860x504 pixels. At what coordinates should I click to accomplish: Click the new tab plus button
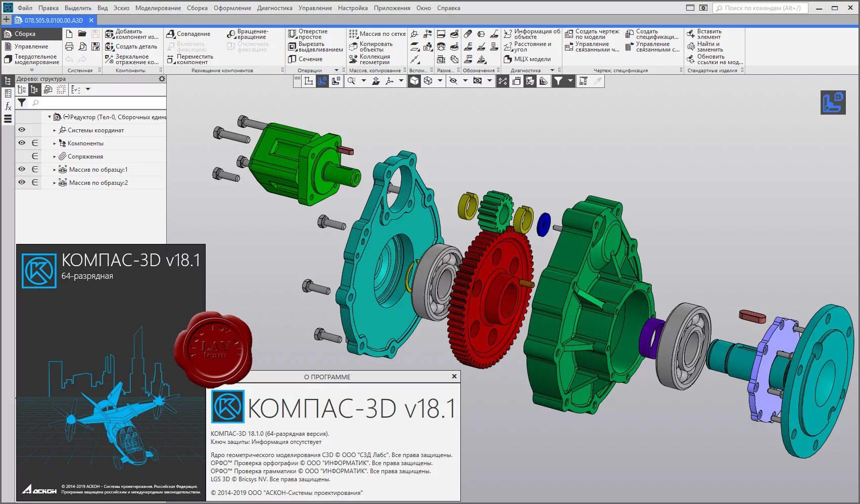pos(6,20)
